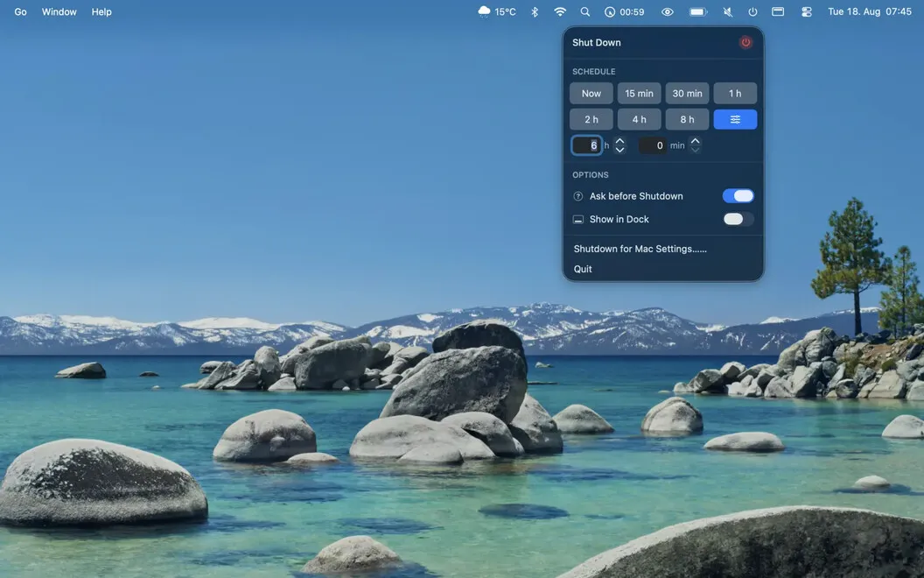The height and width of the screenshot is (578, 924).
Task: Open Control Center from the menu bar
Action: 806,11
